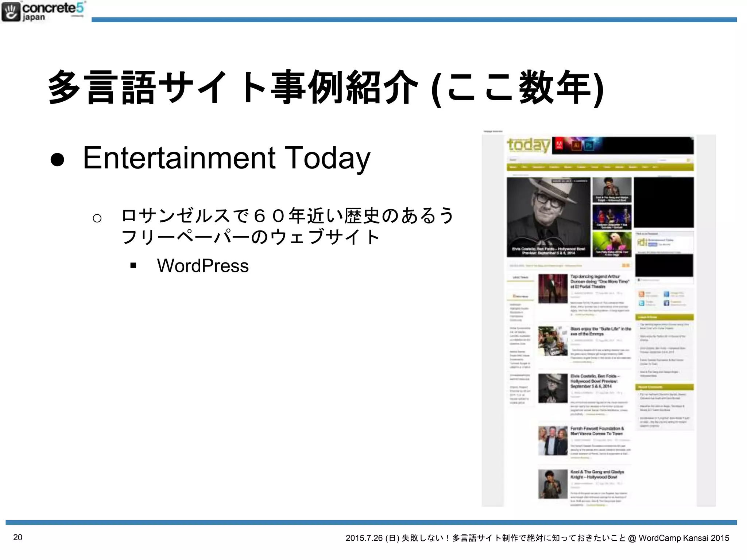The height and width of the screenshot is (560, 747).
Task: Click the "today" site logo in the screenshot
Action: (529, 145)
